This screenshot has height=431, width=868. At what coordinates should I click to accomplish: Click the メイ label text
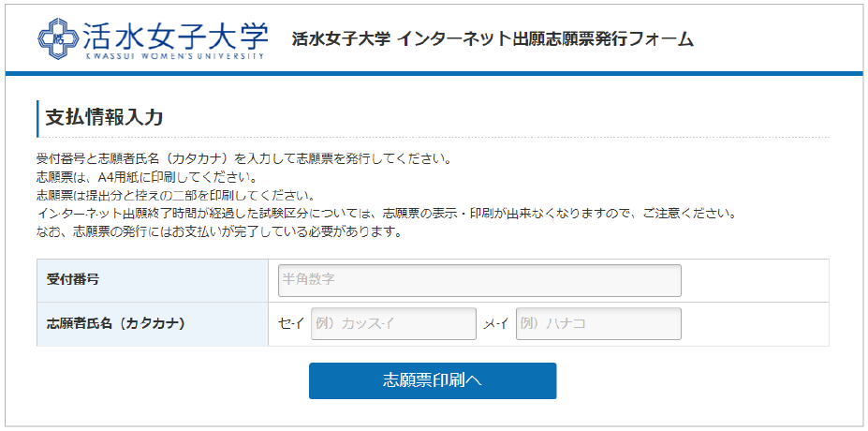click(495, 324)
